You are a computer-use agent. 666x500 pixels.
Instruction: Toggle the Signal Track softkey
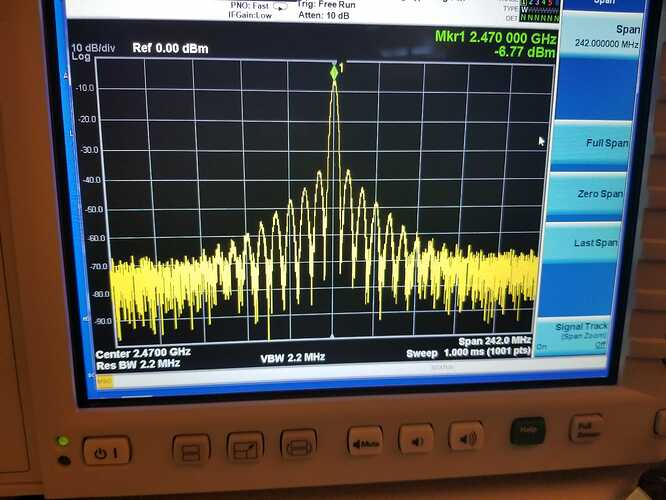pos(573,336)
